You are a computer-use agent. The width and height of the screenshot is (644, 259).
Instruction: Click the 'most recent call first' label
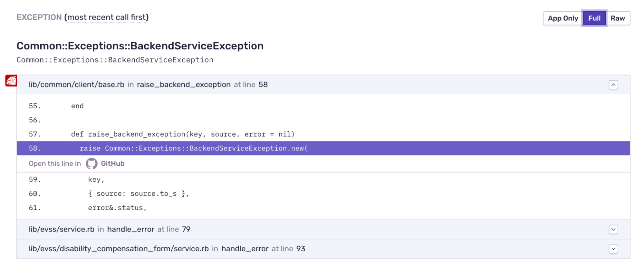[x=106, y=17]
